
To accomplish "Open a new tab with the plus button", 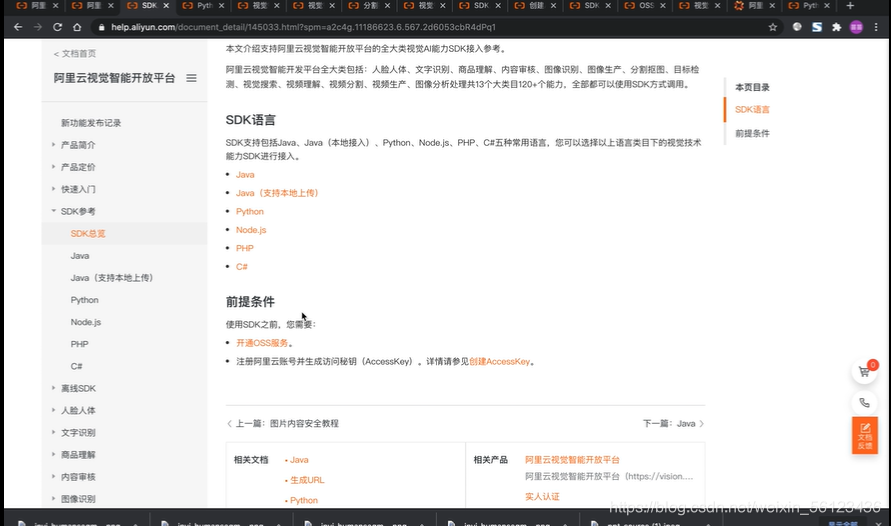I will pyautogui.click(x=850, y=6).
